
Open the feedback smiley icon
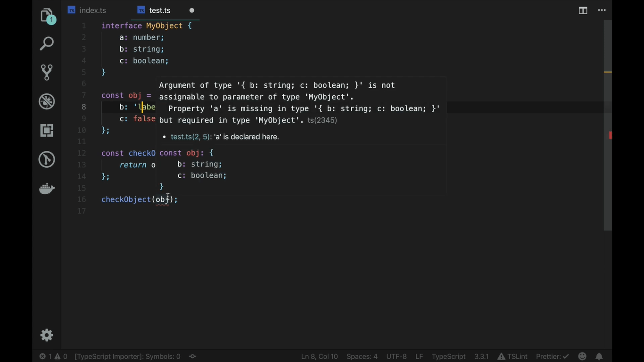pyautogui.click(x=582, y=356)
